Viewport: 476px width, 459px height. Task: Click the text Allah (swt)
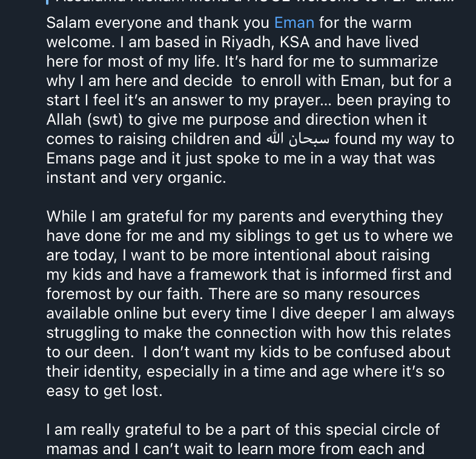[x=84, y=120]
